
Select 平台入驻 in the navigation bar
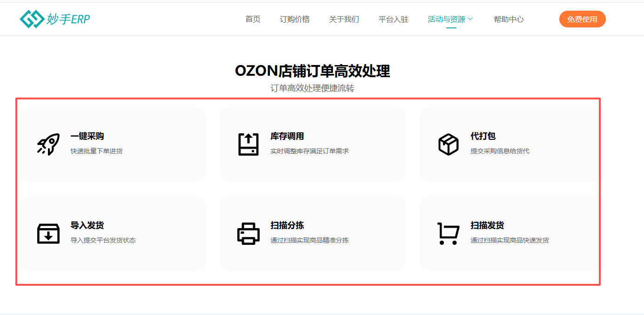point(393,19)
